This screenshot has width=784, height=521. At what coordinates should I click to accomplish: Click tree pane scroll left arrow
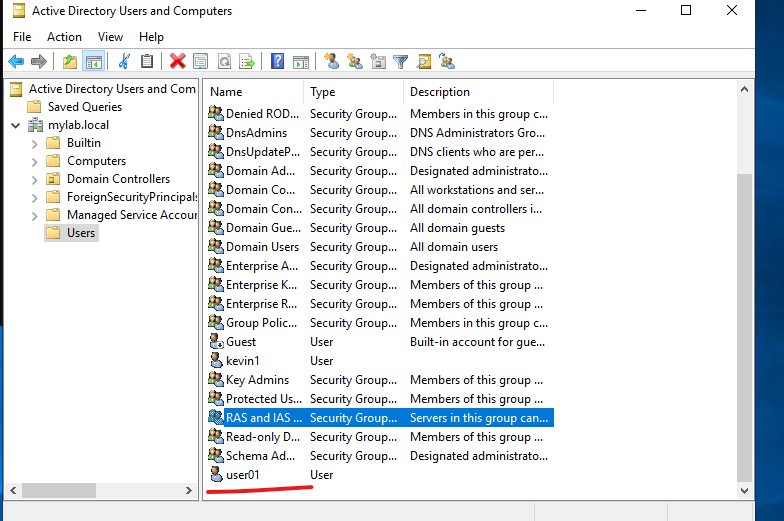(x=14, y=490)
